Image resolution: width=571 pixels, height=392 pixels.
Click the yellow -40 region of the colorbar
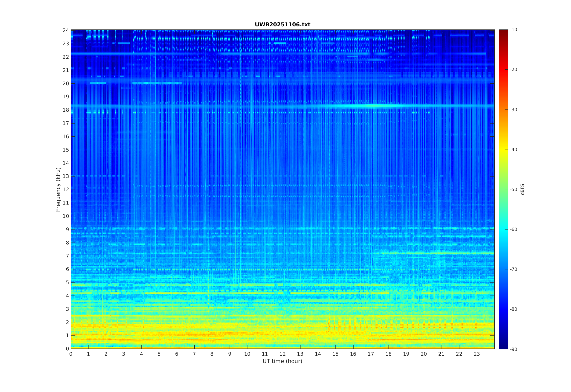click(x=503, y=149)
